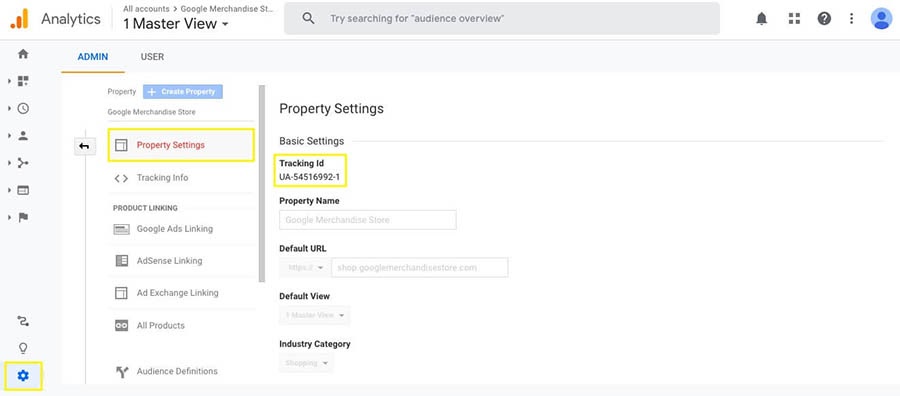Click the Google Analytics logo

pos(19,19)
